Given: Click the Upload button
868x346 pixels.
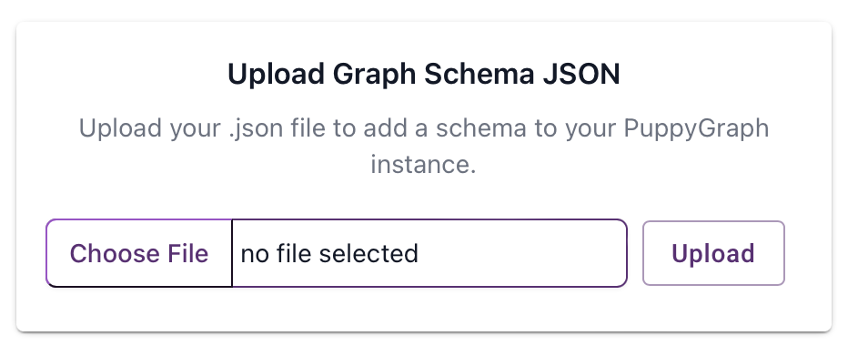Looking at the screenshot, I should pyautogui.click(x=713, y=253).
